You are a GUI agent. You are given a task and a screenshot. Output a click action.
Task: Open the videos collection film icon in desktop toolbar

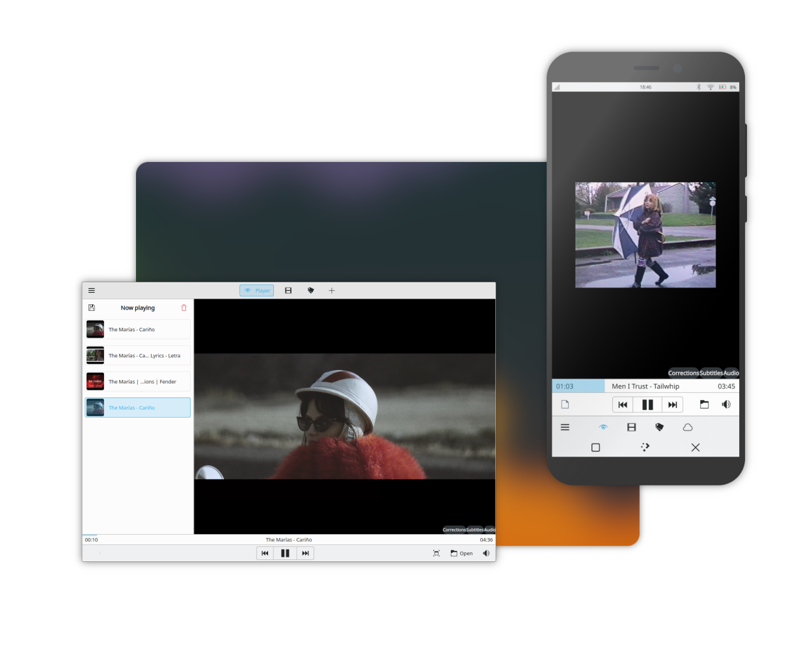tap(288, 291)
